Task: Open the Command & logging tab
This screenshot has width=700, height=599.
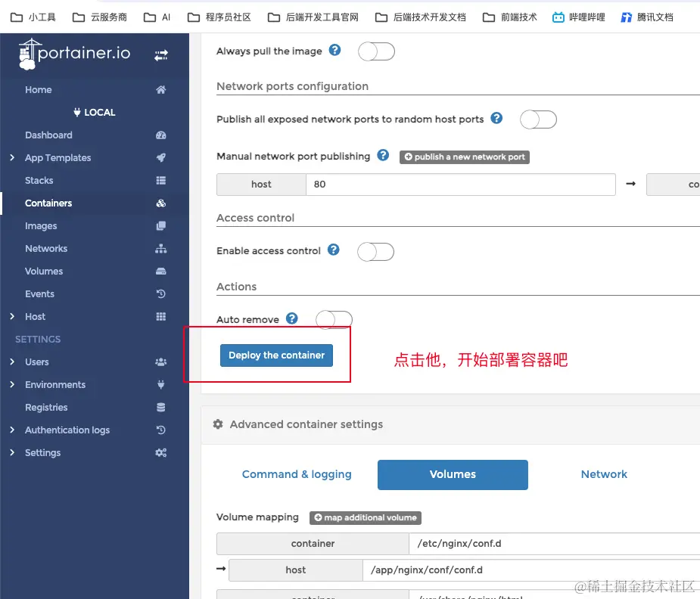Action: click(x=297, y=474)
